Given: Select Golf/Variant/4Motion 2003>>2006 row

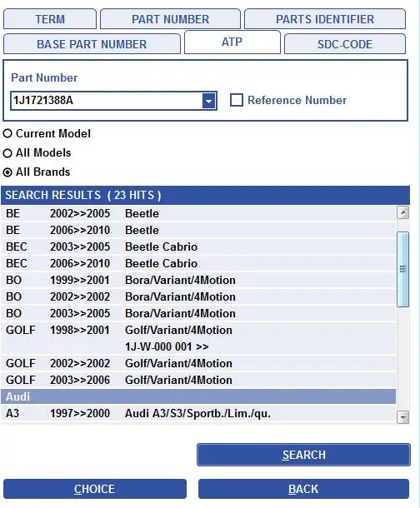Looking at the screenshot, I should point(198,380).
